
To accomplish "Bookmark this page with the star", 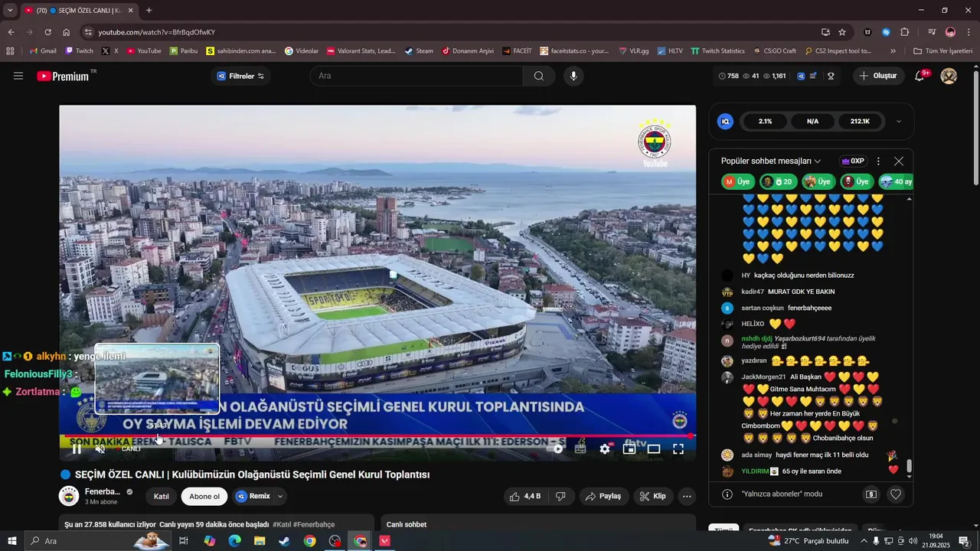I will pos(842,32).
